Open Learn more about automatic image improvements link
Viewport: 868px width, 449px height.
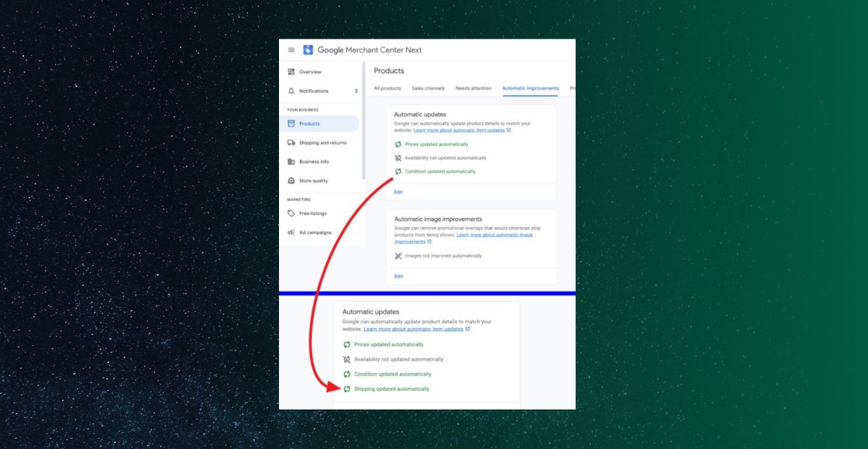tap(463, 238)
